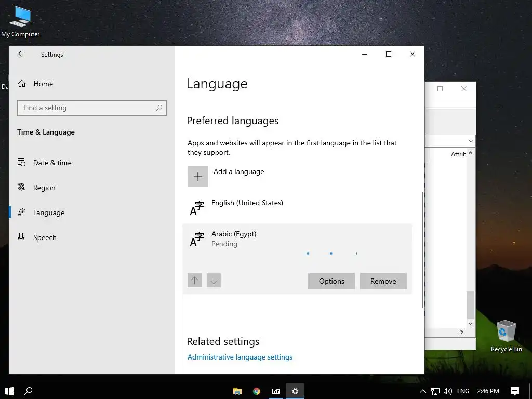532x399 pixels.
Task: Close the background window behind Settings
Action: pyautogui.click(x=464, y=89)
